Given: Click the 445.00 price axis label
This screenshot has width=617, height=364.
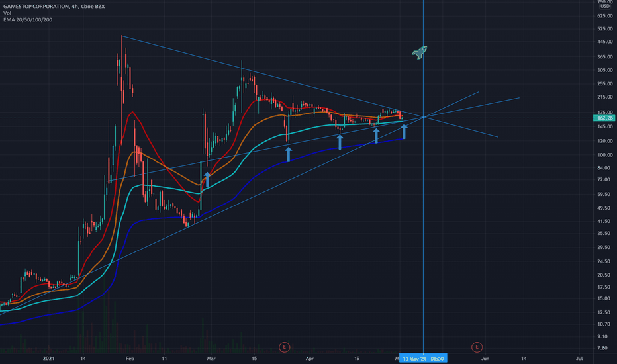Looking at the screenshot, I should (x=605, y=42).
